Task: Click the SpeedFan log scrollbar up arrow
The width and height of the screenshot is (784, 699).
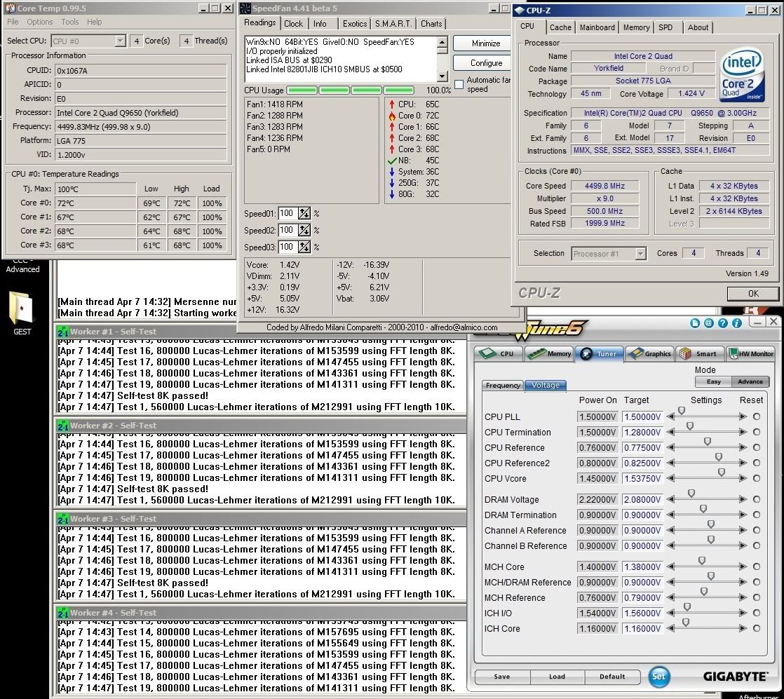Action: [442, 41]
